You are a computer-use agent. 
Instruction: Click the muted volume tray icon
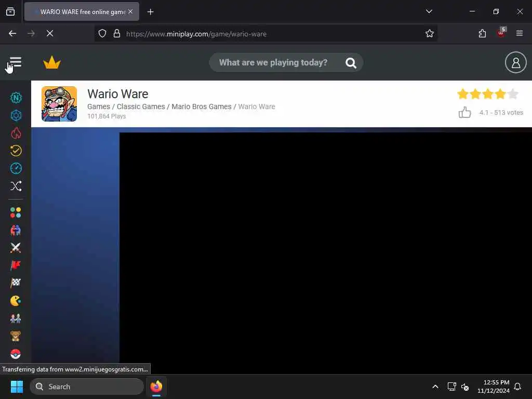pyautogui.click(x=465, y=387)
